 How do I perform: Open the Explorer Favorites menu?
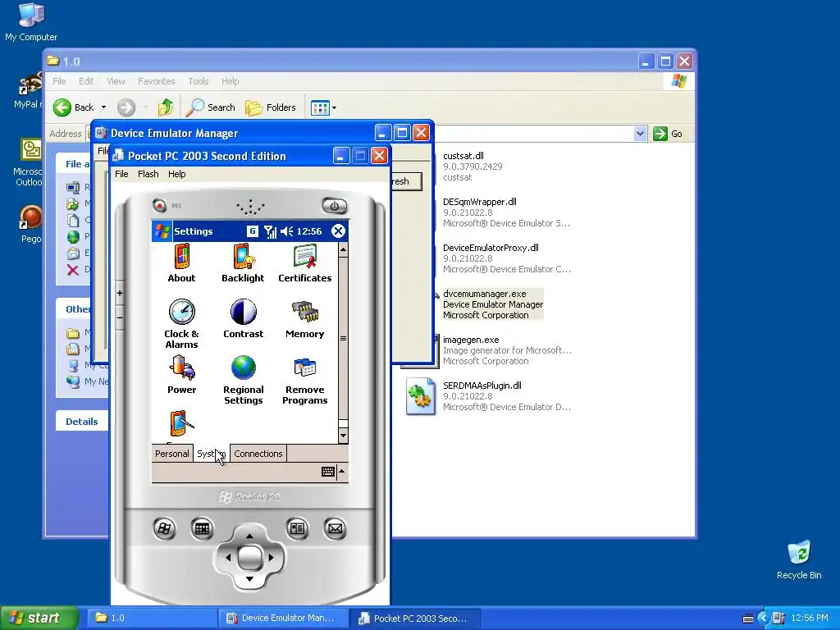[x=157, y=81]
